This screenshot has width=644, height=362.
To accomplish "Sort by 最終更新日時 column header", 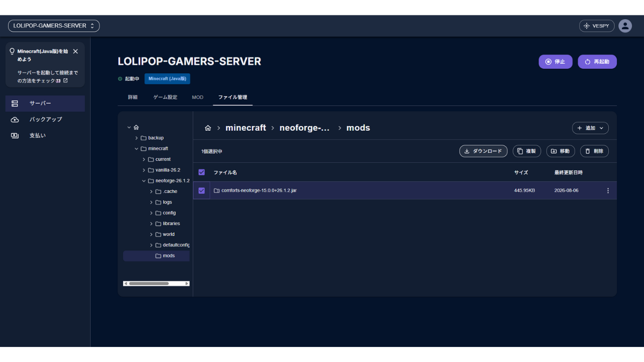I will [x=569, y=172].
